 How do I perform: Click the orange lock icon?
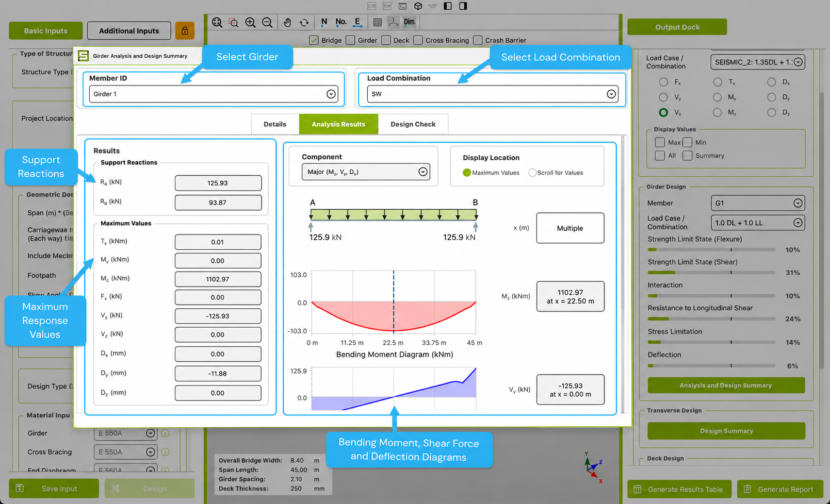(185, 31)
